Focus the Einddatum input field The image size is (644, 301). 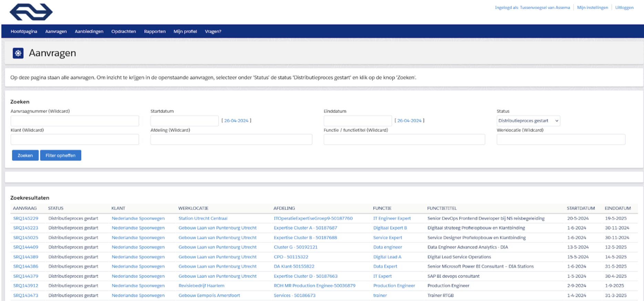pos(357,121)
